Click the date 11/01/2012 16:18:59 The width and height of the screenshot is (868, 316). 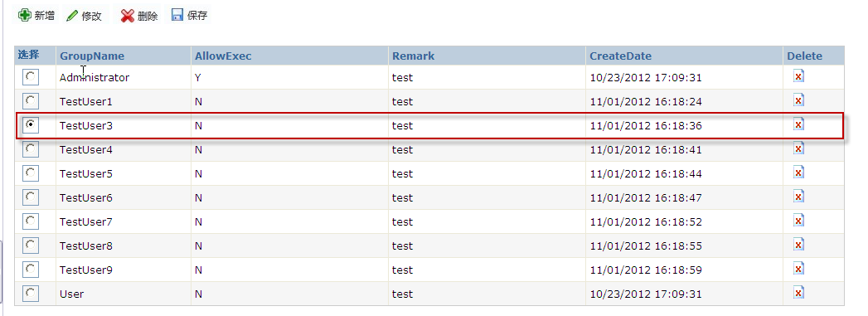click(646, 270)
